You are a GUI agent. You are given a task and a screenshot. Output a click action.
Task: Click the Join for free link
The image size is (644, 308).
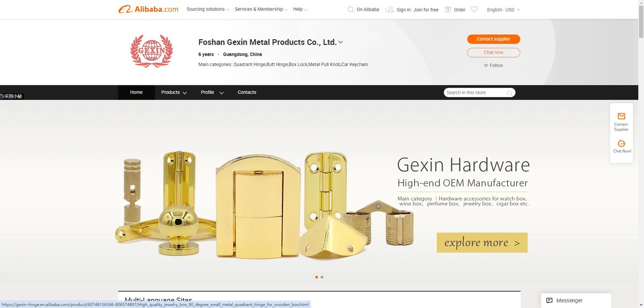(426, 10)
